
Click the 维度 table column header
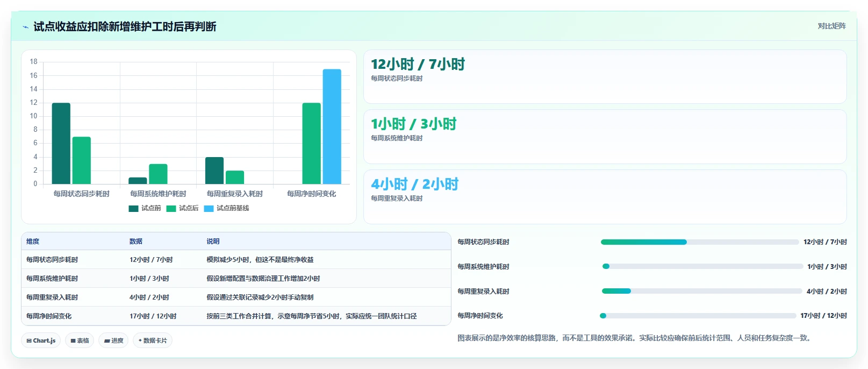click(33, 242)
